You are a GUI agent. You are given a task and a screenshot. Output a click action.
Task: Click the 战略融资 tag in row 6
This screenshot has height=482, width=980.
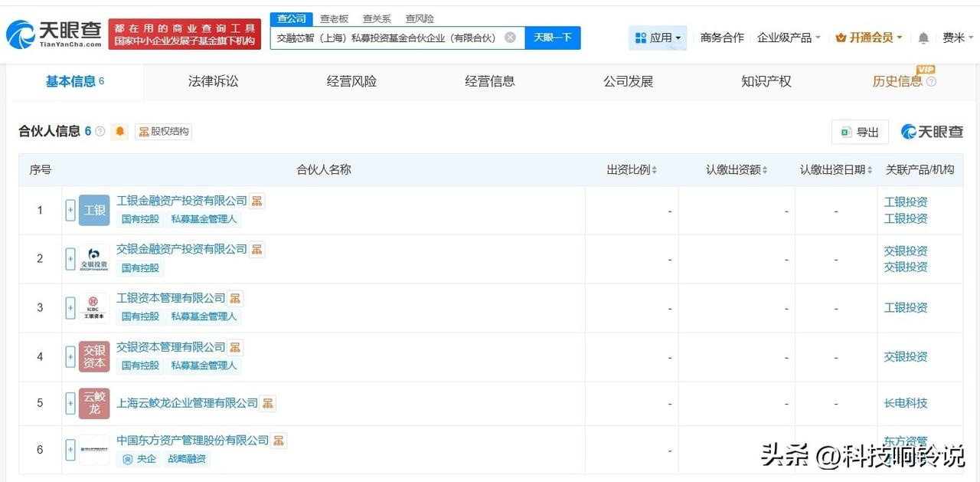[187, 459]
